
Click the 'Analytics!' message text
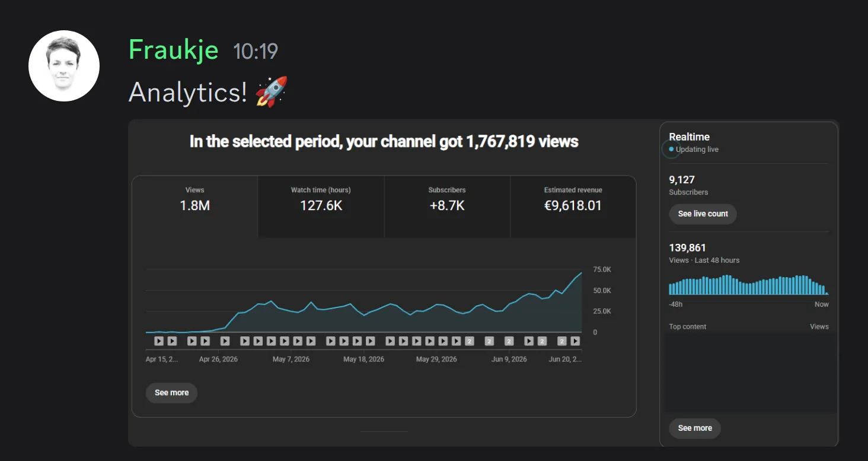[x=187, y=93]
